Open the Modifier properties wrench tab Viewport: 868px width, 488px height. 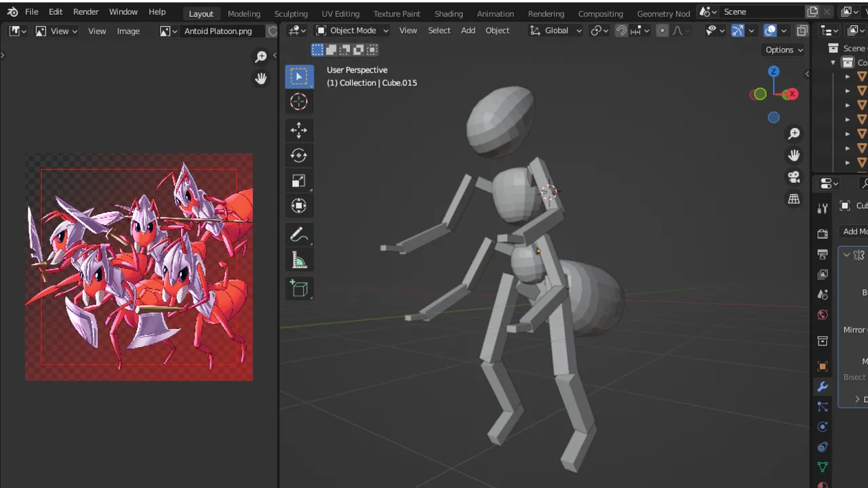823,387
